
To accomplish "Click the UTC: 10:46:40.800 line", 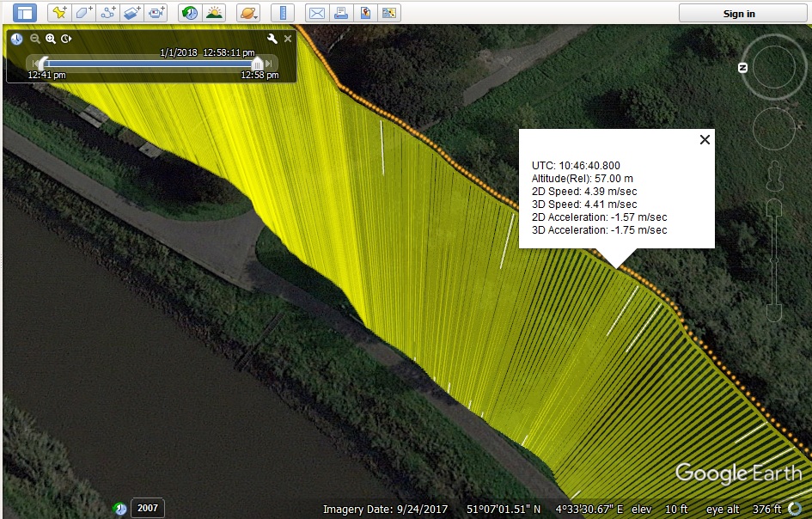I will point(576,166).
